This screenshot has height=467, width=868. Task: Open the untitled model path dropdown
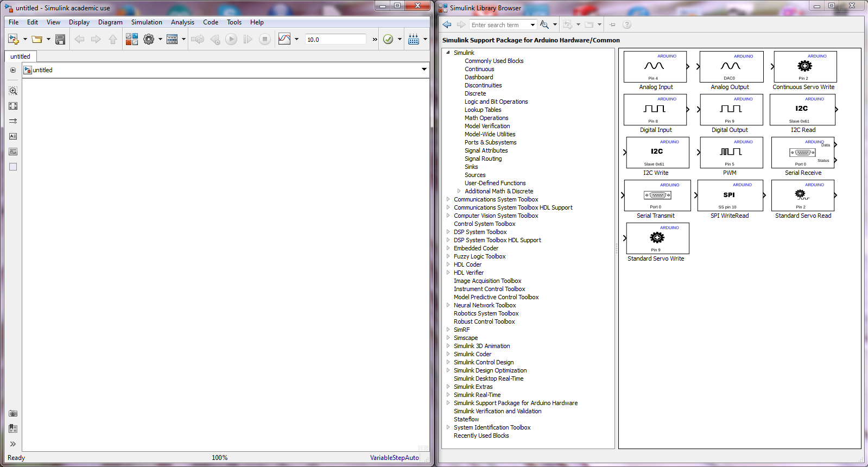424,70
